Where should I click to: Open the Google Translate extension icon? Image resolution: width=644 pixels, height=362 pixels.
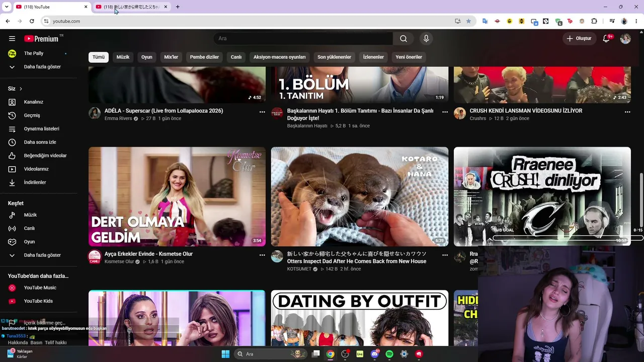point(485,21)
